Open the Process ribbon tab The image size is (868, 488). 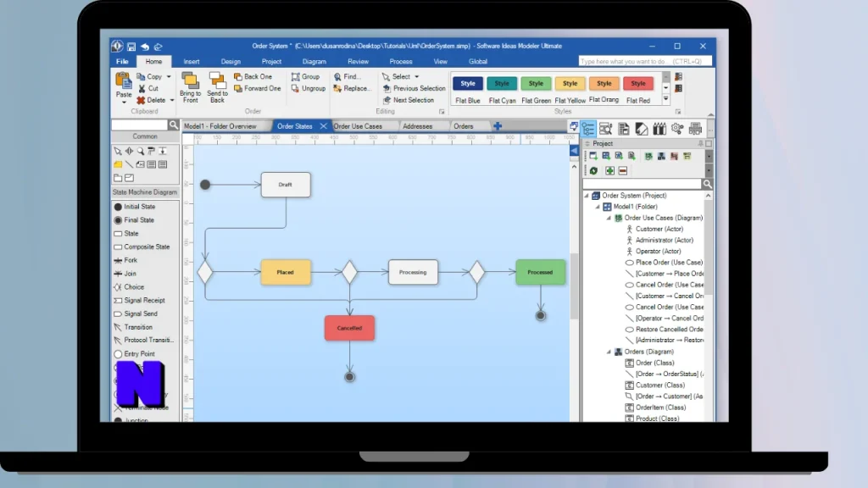[x=401, y=61]
